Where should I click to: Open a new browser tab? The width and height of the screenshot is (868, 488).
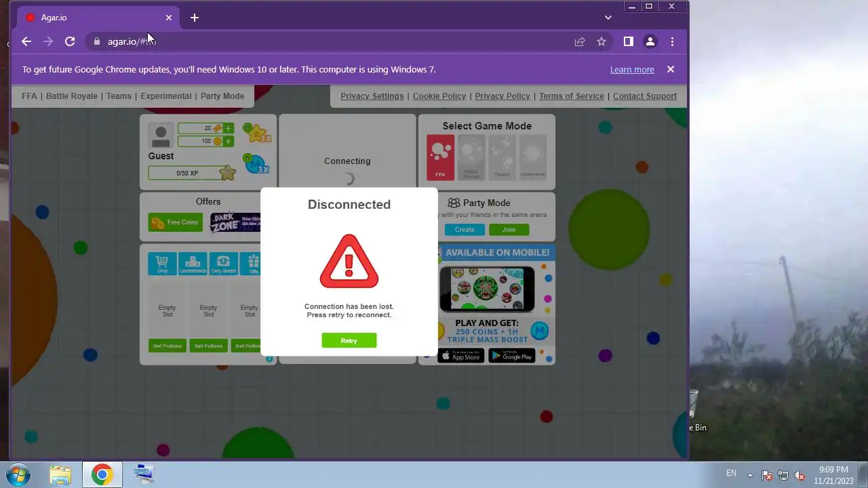[195, 18]
